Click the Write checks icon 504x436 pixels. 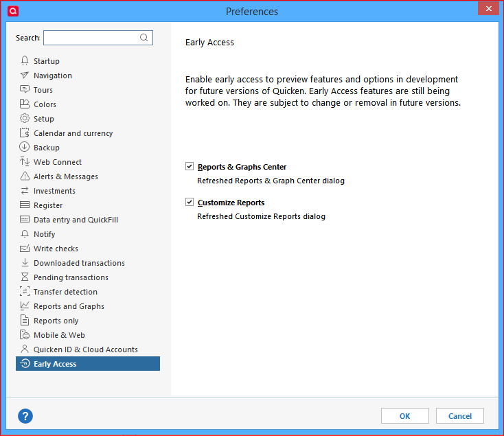(25, 248)
